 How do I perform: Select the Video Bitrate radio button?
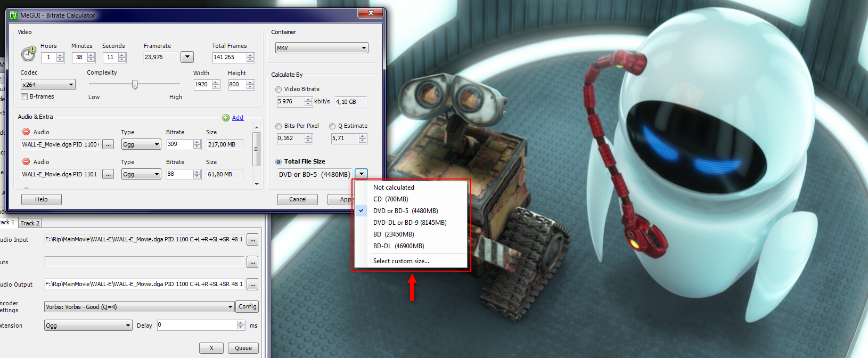(279, 89)
